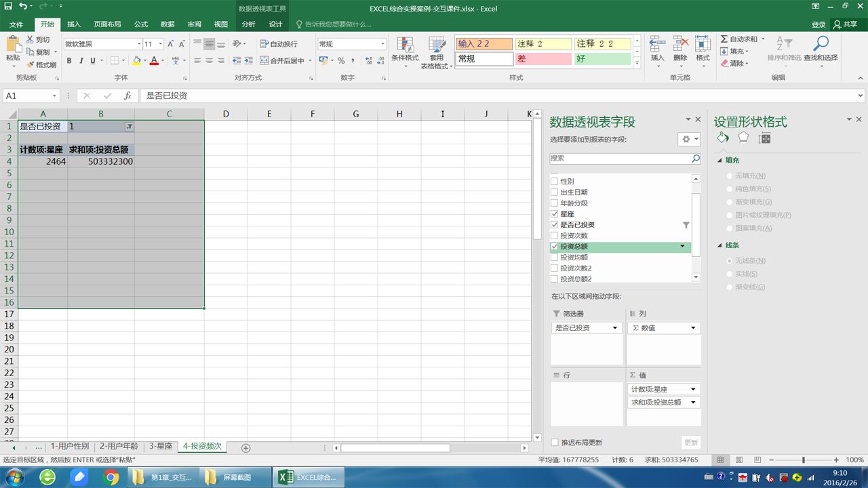Toggle bold formatting
This screenshot has height=488, width=868.
(x=69, y=61)
